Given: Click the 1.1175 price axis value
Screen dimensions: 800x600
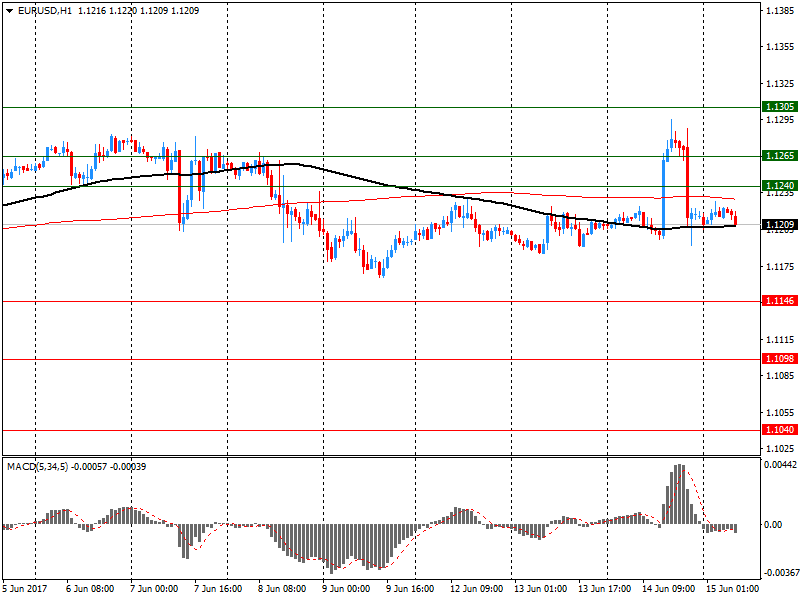Looking at the screenshot, I should (x=780, y=267).
